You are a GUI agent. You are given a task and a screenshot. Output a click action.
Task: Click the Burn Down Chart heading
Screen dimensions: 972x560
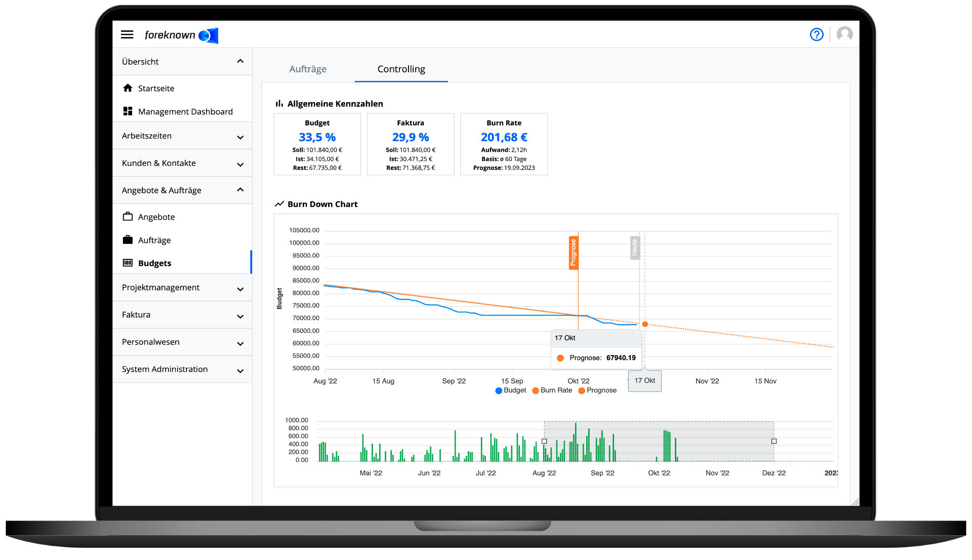click(x=322, y=204)
